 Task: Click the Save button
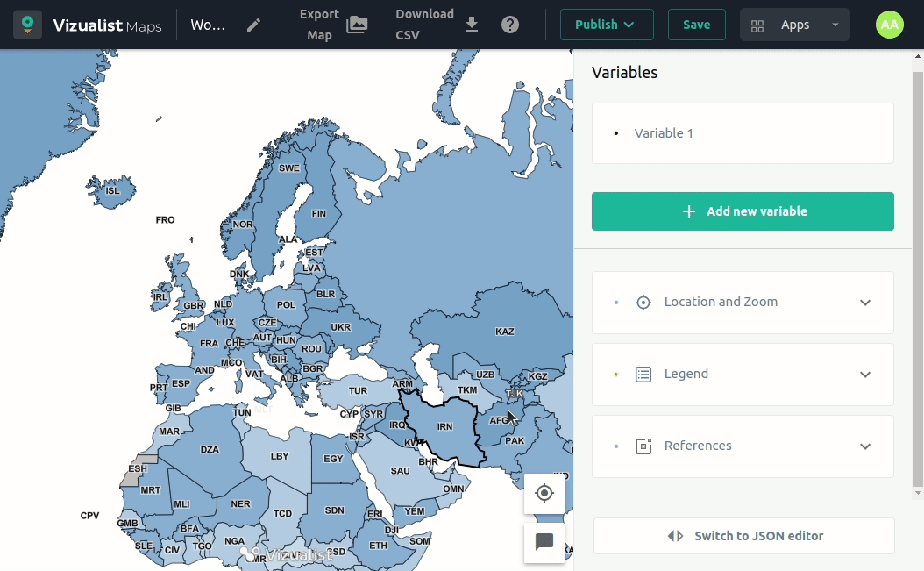pyautogui.click(x=696, y=25)
